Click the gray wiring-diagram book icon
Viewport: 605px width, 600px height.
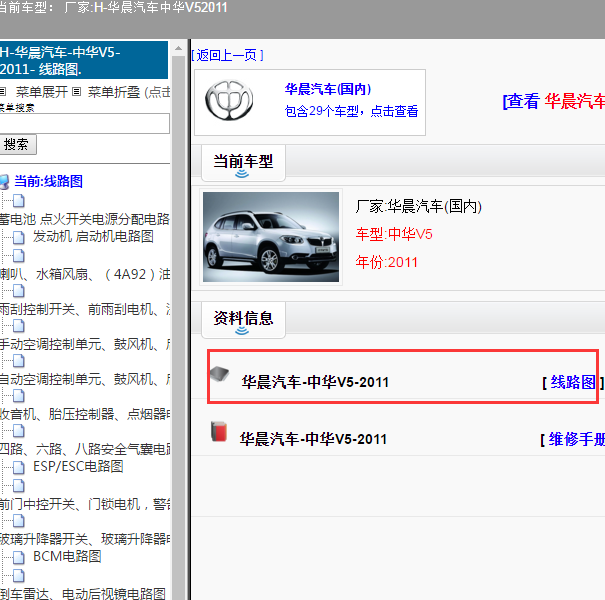click(220, 374)
